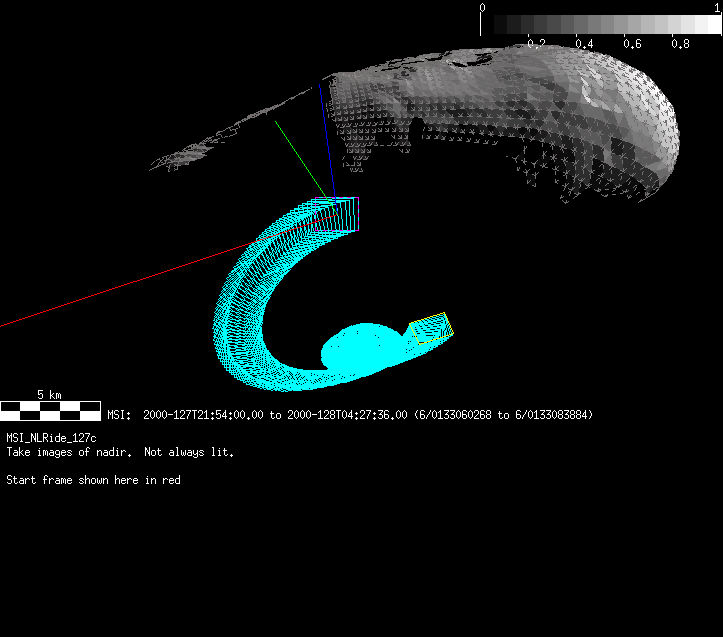Click the "0.6" colorbar tick label
Screen dimensions: 723x637
[x=632, y=44]
